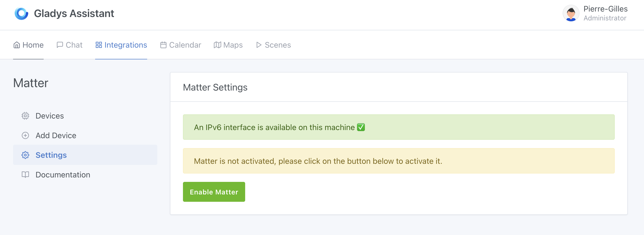Click the Gladys Assistant title text
Viewport: 644px width, 235px height.
click(74, 14)
